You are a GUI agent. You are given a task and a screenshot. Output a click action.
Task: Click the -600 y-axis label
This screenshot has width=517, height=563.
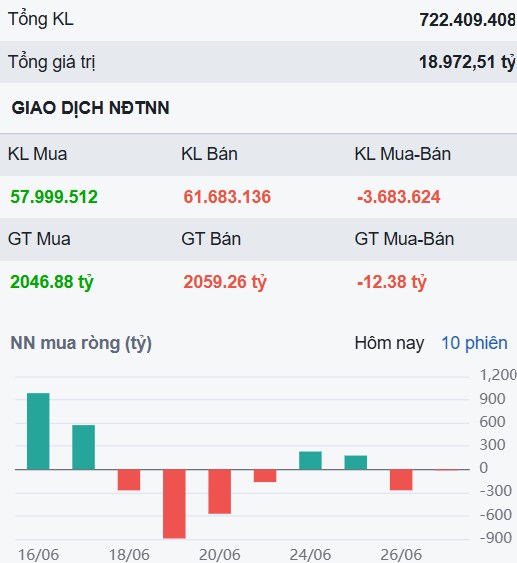pos(495,515)
